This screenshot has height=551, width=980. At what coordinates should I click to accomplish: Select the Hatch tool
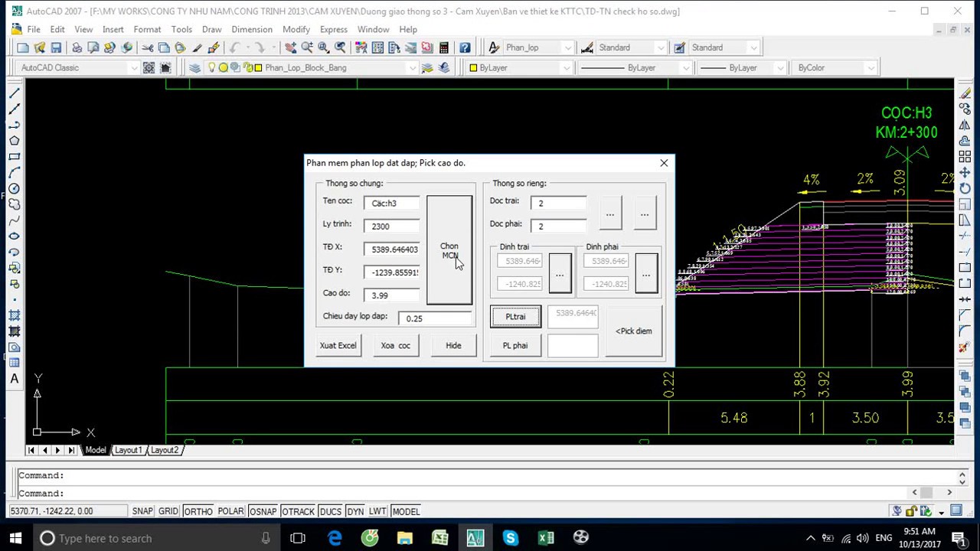pyautogui.click(x=14, y=315)
